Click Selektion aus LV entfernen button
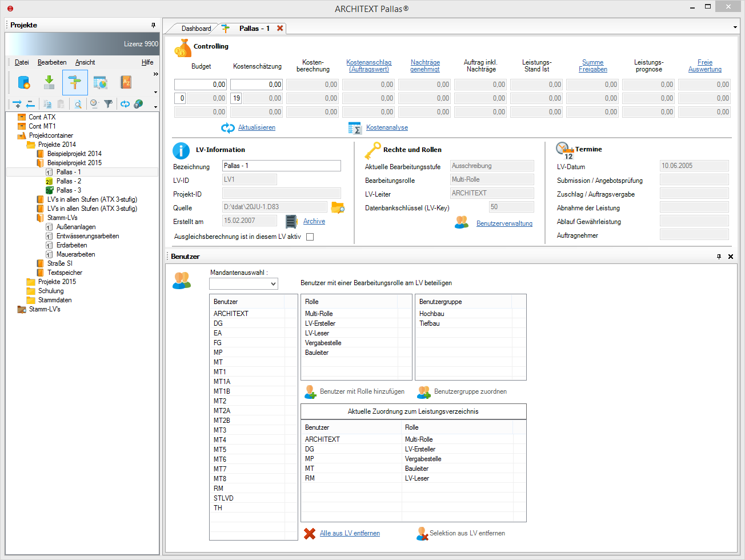This screenshot has height=560, width=745. tap(461, 533)
